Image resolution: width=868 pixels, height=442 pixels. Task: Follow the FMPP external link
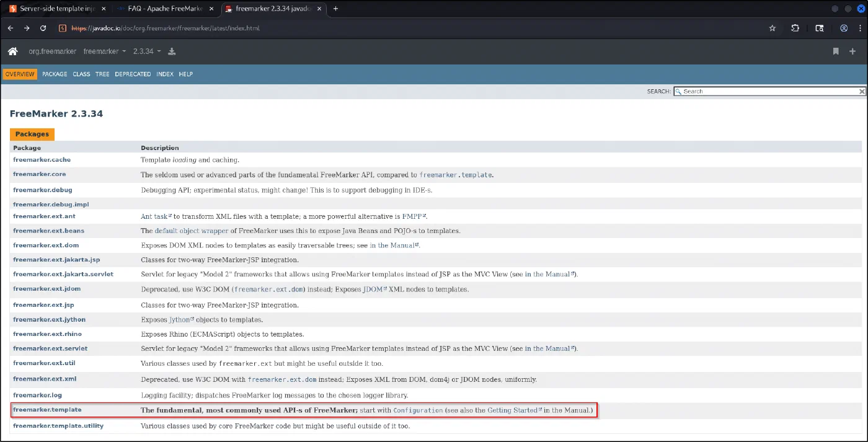(415, 217)
